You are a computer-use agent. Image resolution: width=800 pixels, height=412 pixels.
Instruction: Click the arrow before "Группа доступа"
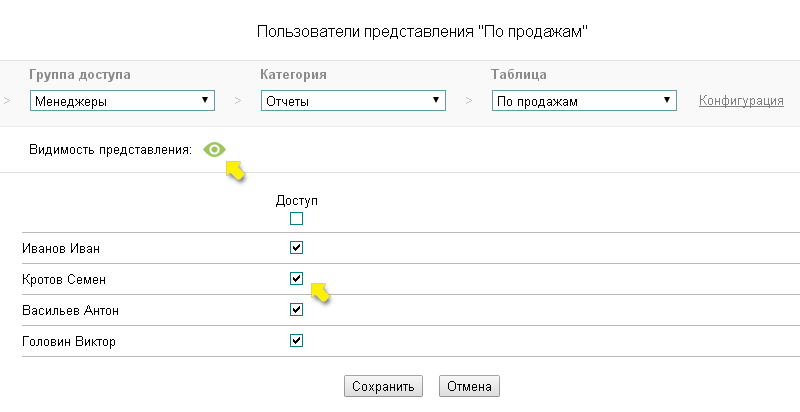point(6,101)
